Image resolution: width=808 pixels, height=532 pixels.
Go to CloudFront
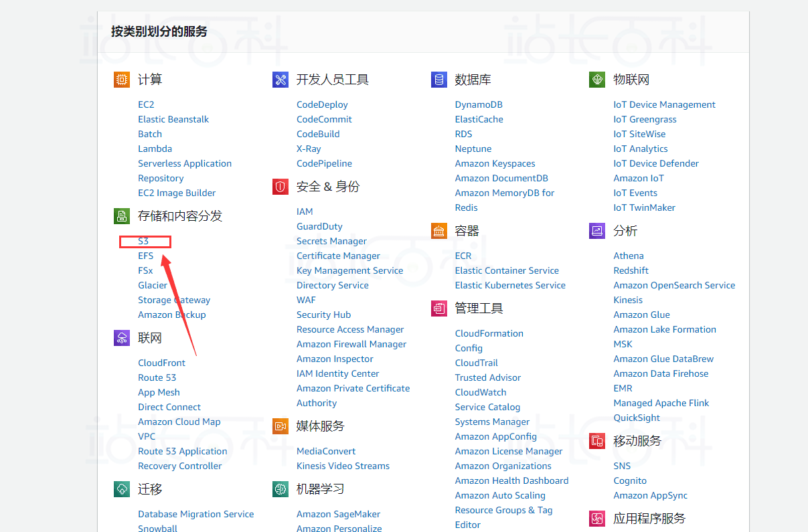pos(161,363)
